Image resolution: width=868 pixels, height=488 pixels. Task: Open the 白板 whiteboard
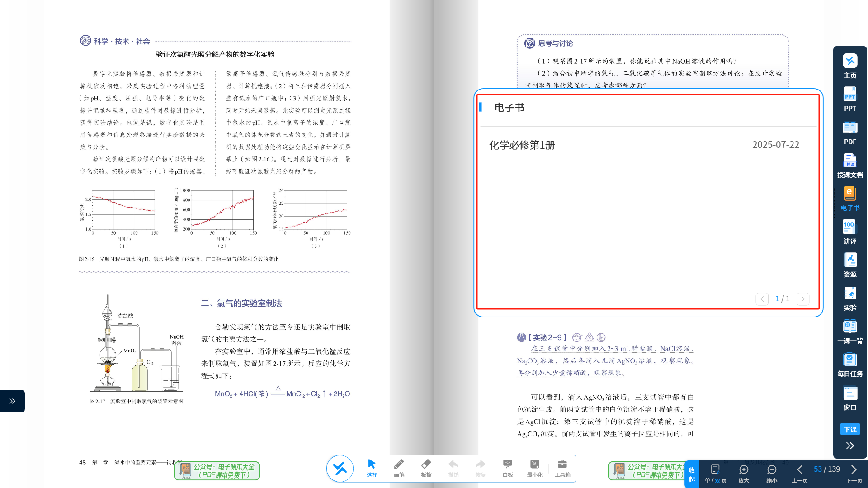click(508, 469)
